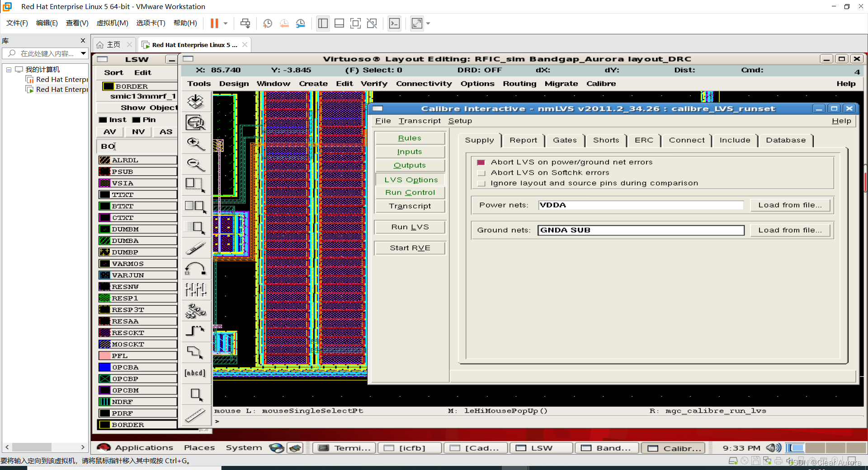This screenshot has height=470, width=868.
Task: Click the Power nets input field
Action: point(641,205)
